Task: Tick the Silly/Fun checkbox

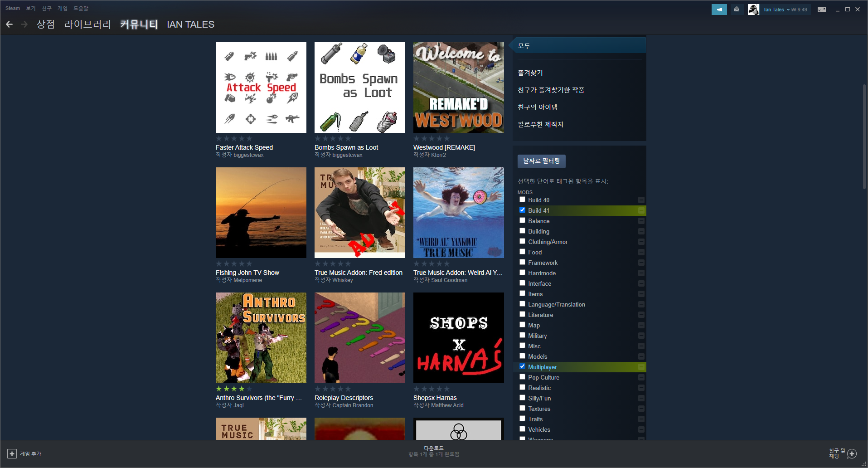Action: 522,398
